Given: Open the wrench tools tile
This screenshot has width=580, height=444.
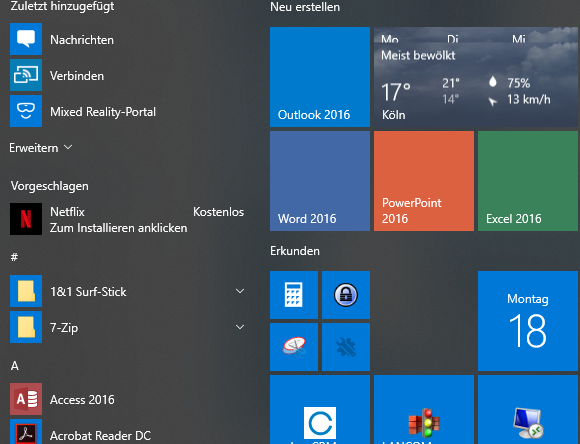Looking at the screenshot, I should coord(346,347).
